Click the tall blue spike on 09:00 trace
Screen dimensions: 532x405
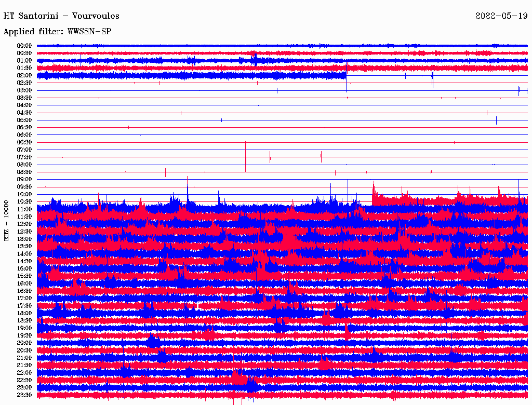187,182
